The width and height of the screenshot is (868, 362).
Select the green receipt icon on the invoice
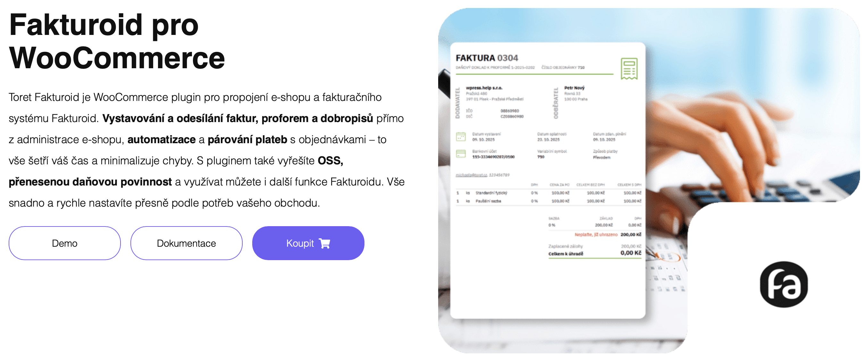click(x=630, y=68)
